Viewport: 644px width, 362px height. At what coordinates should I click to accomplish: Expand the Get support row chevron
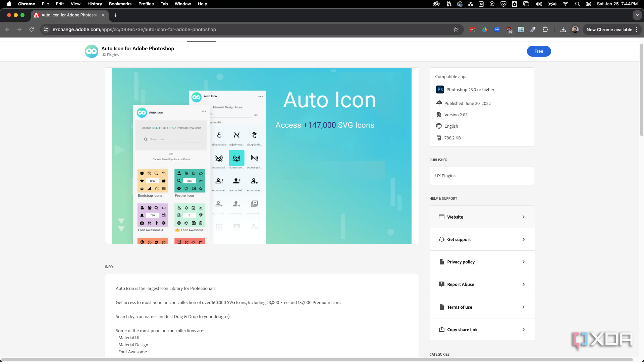523,239
